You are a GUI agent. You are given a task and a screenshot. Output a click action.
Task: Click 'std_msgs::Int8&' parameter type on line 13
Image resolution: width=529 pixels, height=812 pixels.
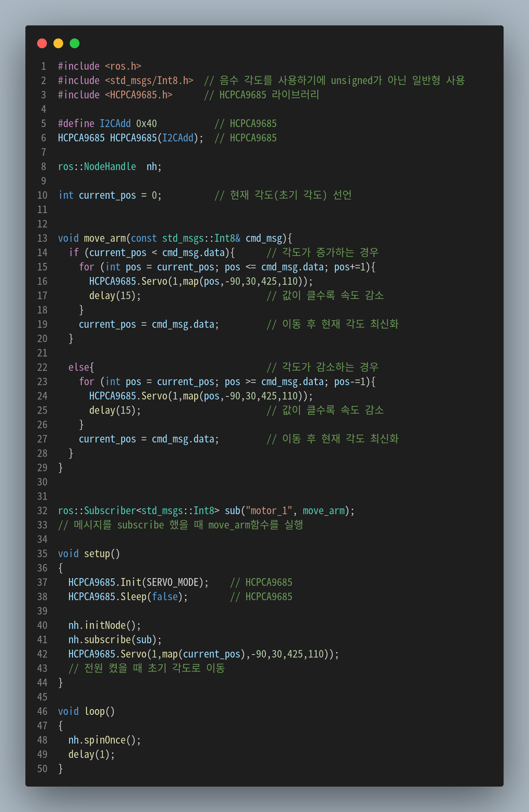201,238
